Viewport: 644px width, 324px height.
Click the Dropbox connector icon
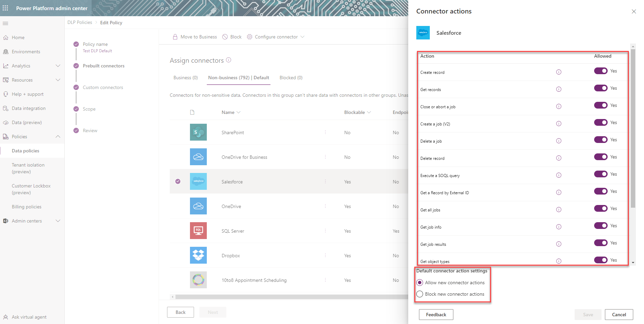click(x=198, y=255)
